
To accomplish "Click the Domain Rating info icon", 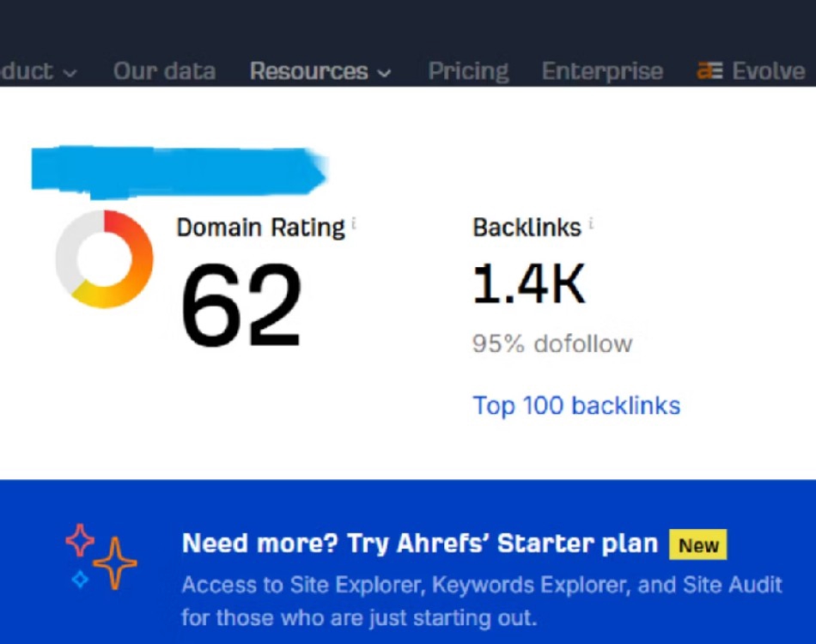I will pyautogui.click(x=354, y=224).
